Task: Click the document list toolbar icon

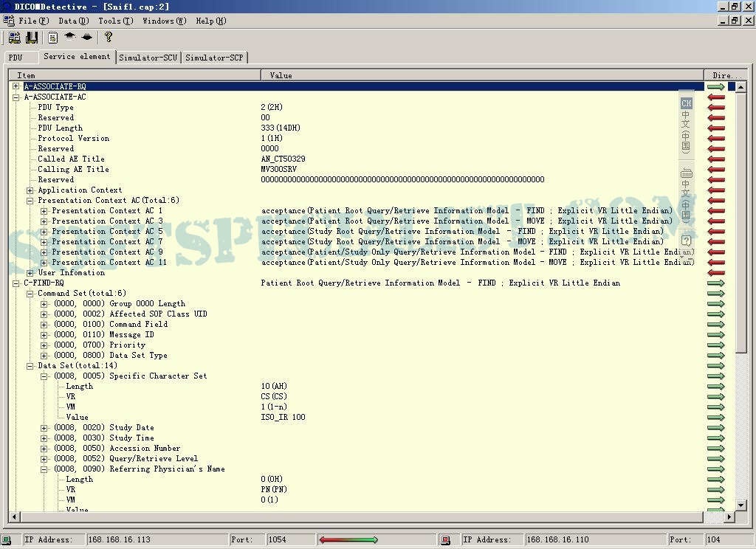Action: (x=53, y=37)
